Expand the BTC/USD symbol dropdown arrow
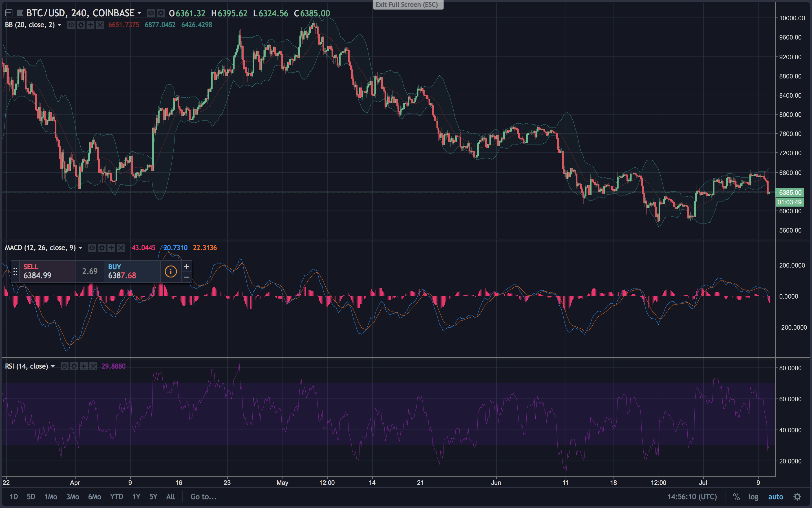The width and height of the screenshot is (812, 508). (139, 14)
